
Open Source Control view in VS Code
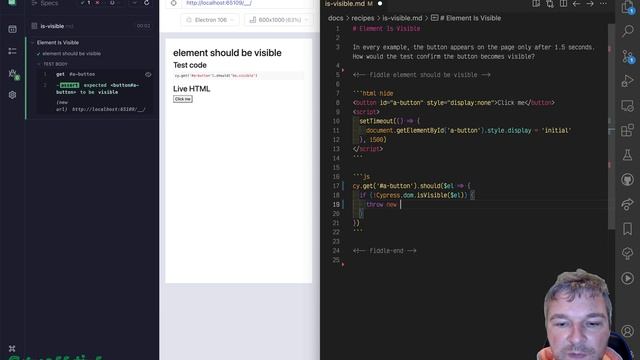[627, 56]
